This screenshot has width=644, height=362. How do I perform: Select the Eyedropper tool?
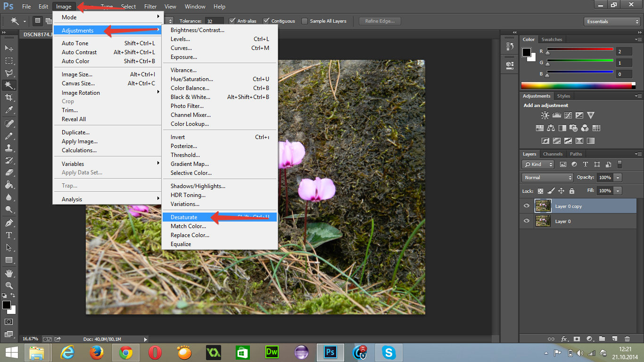coord(9,110)
